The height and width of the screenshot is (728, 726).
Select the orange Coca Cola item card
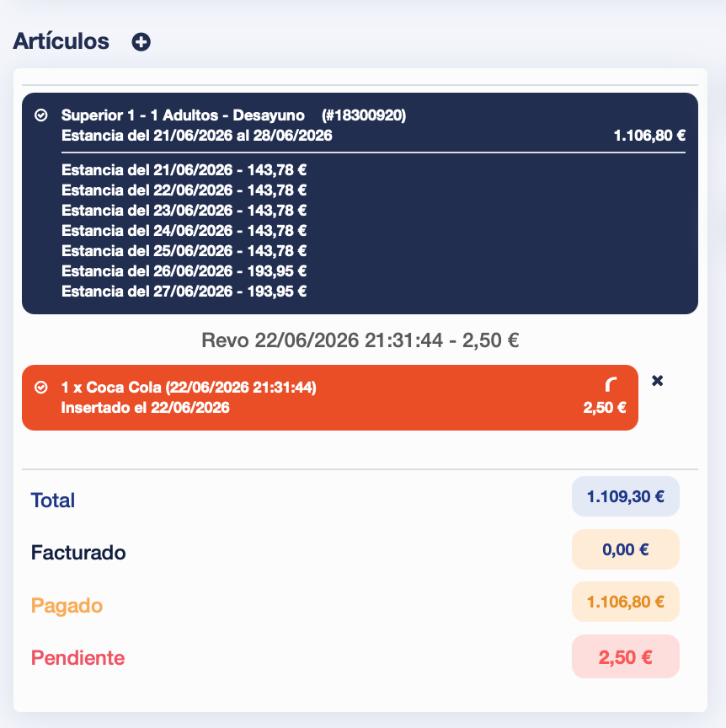tap(330, 398)
